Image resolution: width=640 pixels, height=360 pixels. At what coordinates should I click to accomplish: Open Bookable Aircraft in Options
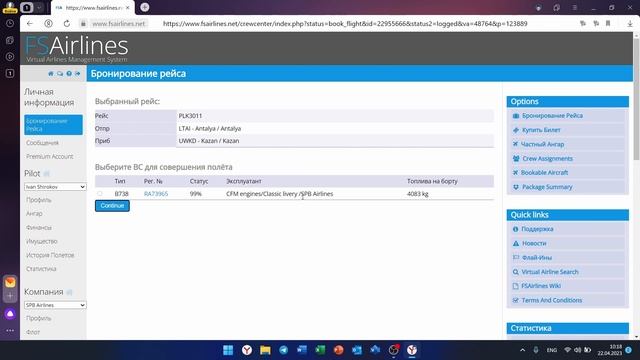tap(544, 172)
